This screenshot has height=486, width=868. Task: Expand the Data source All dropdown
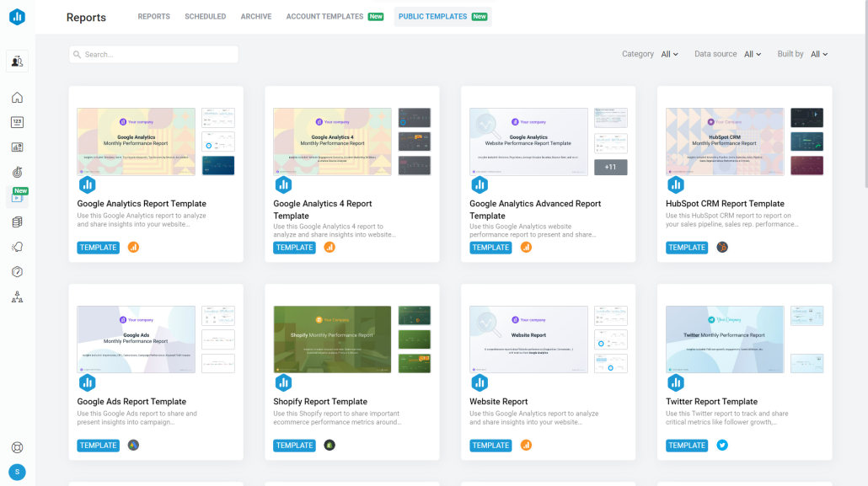pyautogui.click(x=753, y=54)
